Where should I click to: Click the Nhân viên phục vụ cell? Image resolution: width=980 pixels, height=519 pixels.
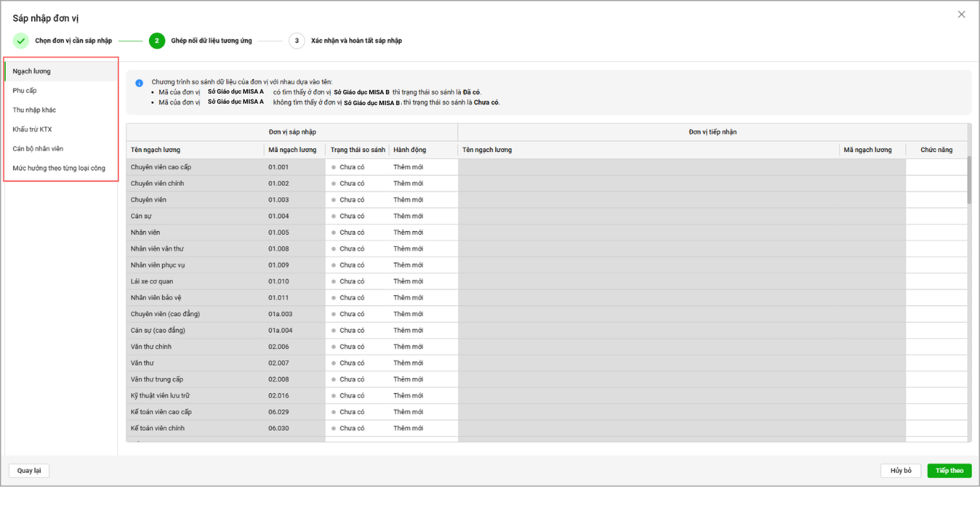(x=195, y=265)
